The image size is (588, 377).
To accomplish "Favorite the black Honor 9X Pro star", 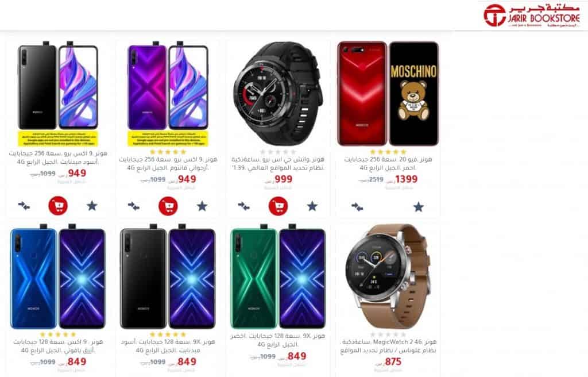I will [x=92, y=206].
